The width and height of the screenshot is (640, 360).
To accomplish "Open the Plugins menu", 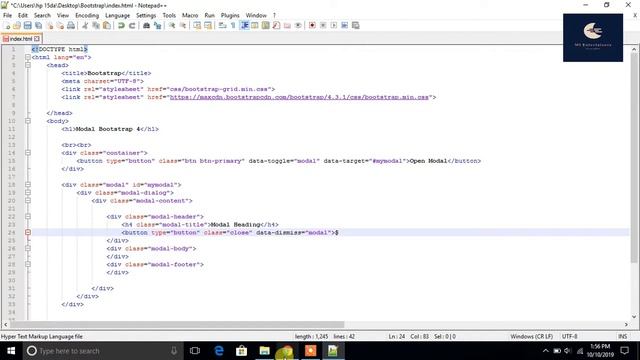I will click(x=230, y=15).
